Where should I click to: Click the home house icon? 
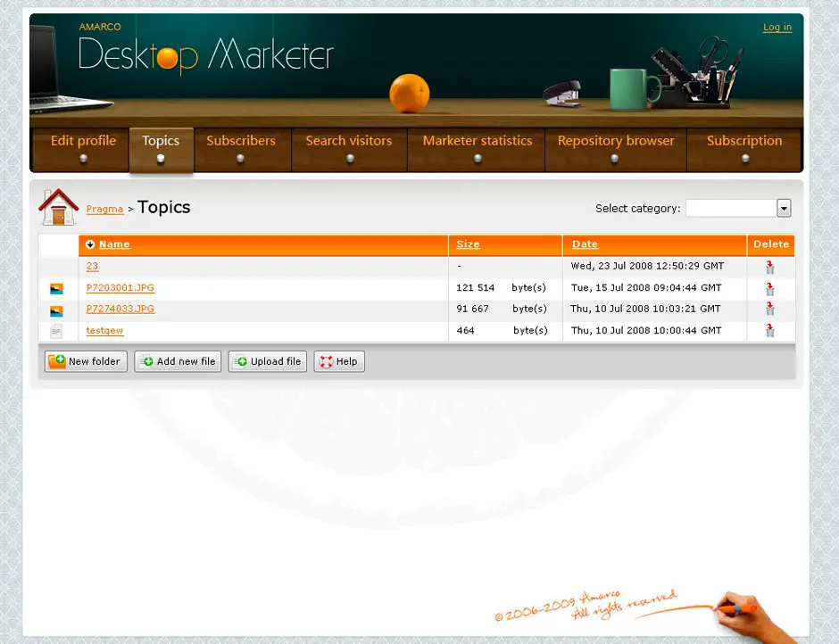point(58,207)
